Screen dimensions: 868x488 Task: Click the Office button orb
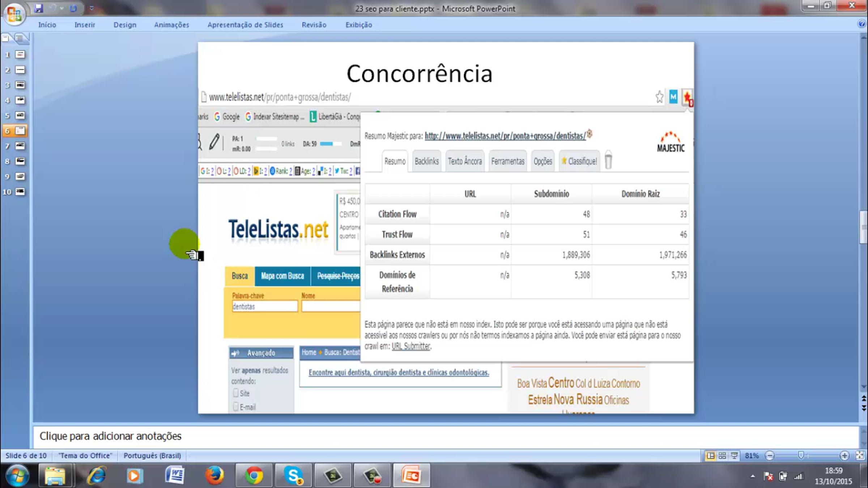(14, 14)
